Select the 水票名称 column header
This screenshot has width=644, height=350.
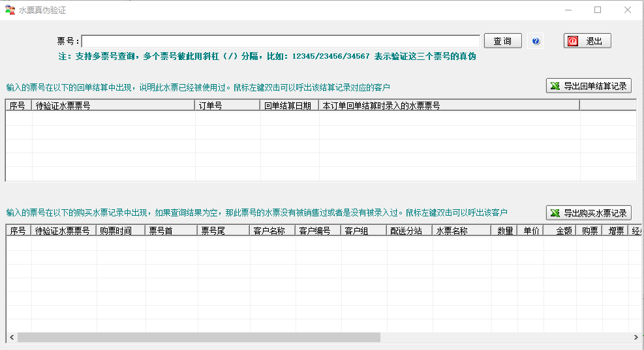tap(461, 231)
